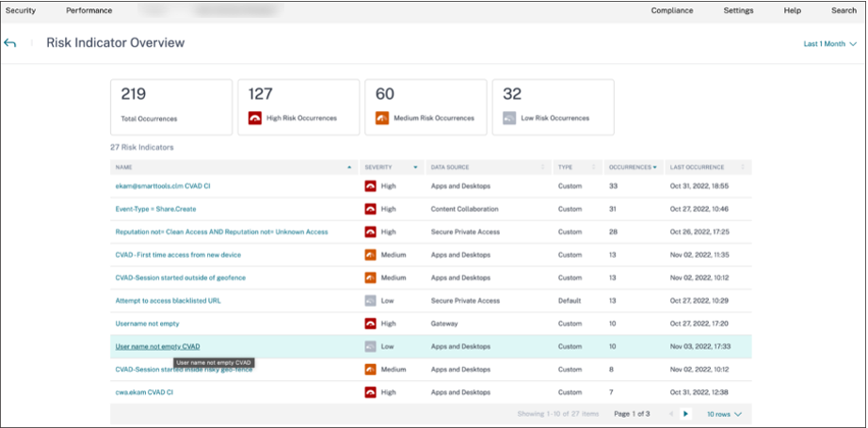Open the Compliance menu
This screenshot has width=868, height=428.
(x=672, y=10)
